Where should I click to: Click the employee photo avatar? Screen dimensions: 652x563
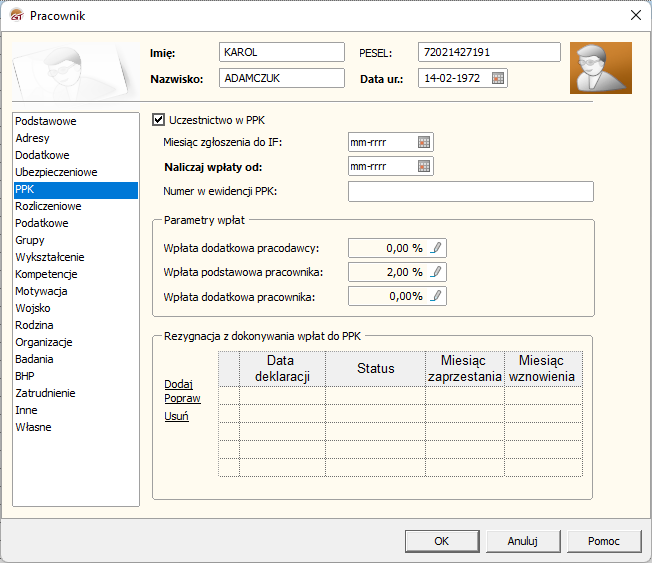[x=600, y=68]
